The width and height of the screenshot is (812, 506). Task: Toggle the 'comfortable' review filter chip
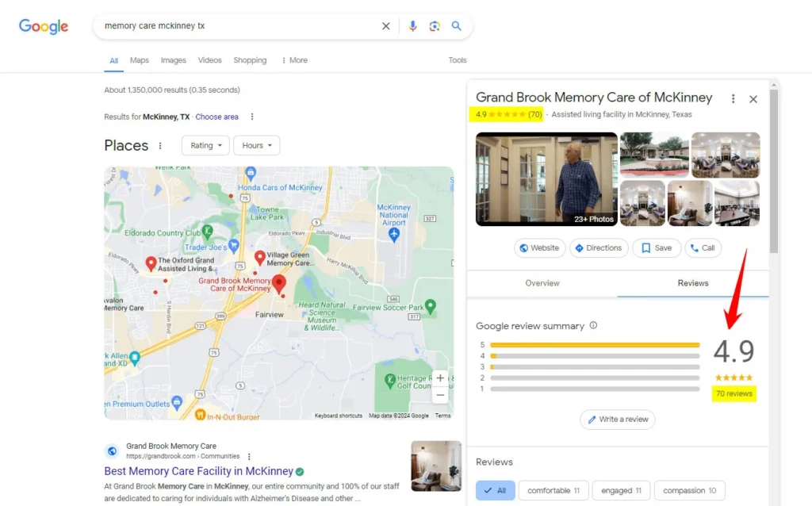554,490
